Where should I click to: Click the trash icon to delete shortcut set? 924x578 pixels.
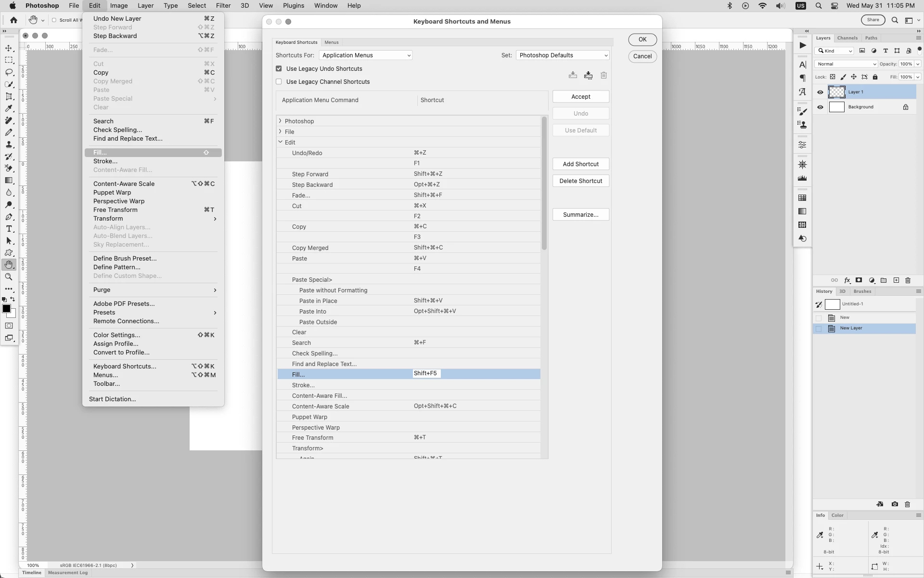click(603, 75)
